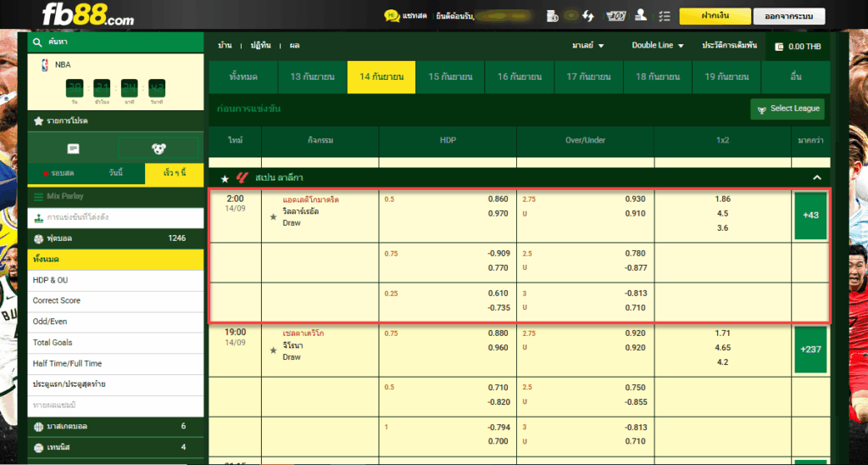Expand +237 more markets
Viewport: 868px width, 465px height.
click(810, 350)
